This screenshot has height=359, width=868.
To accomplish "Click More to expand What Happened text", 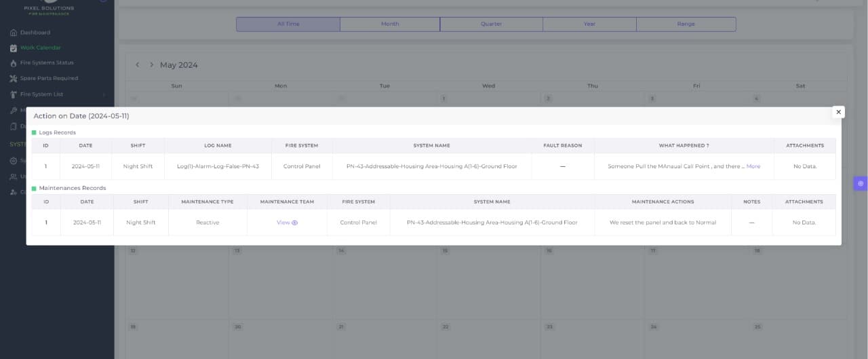I will click(753, 166).
